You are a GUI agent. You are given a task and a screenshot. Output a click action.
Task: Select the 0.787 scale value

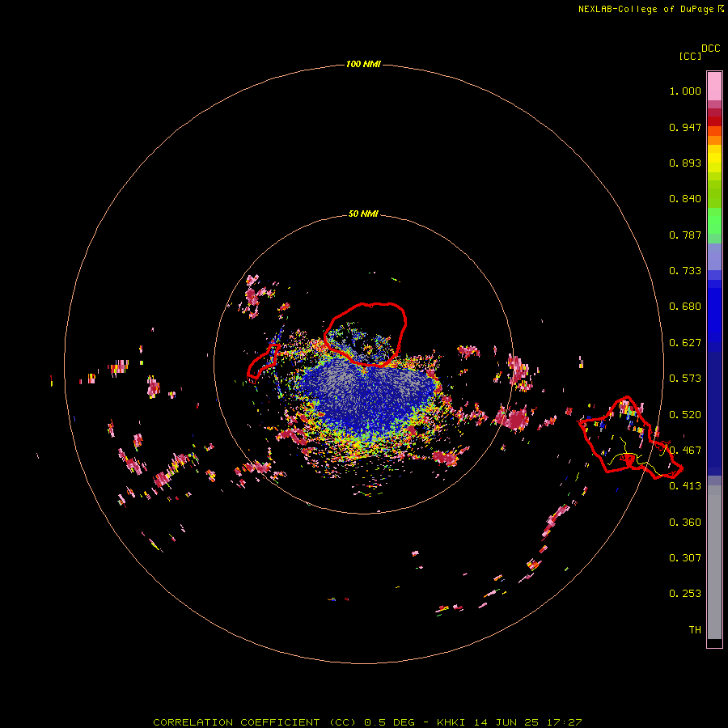tap(685, 235)
